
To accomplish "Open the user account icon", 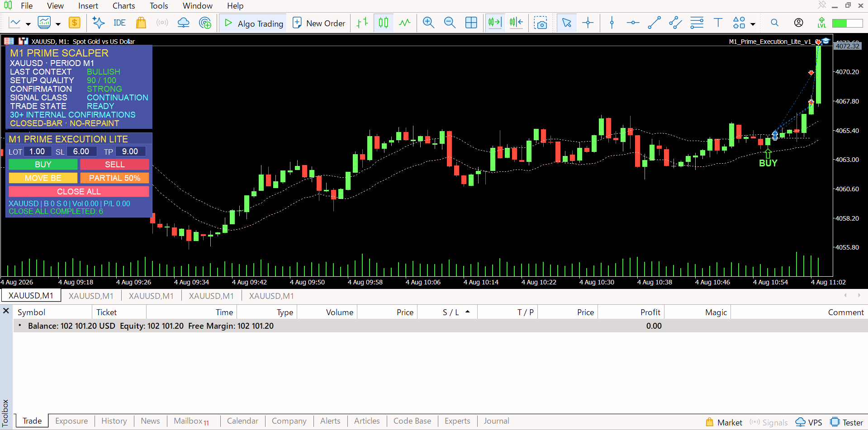I will point(799,23).
